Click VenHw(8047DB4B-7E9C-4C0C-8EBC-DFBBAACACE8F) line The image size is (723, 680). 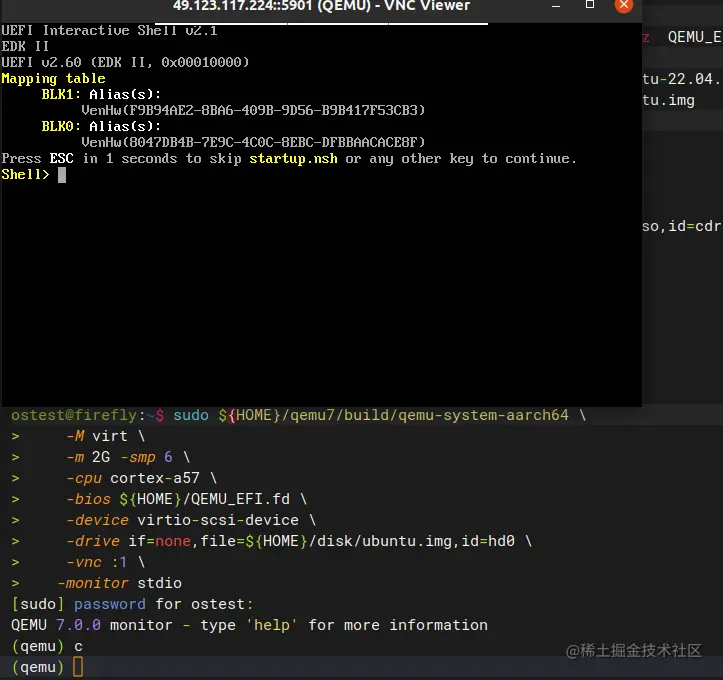(x=253, y=142)
